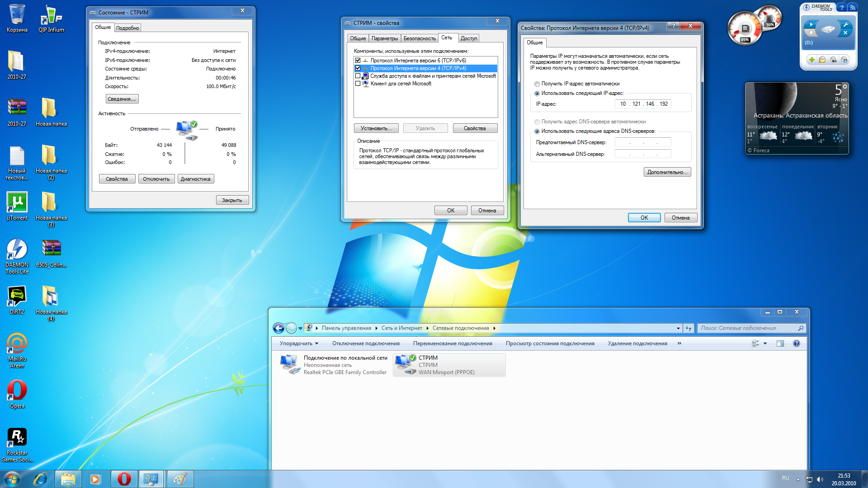Viewport: 868px width, 488px height.
Task: Check Служба доступа к файлам и принтерам
Action: coord(358,76)
